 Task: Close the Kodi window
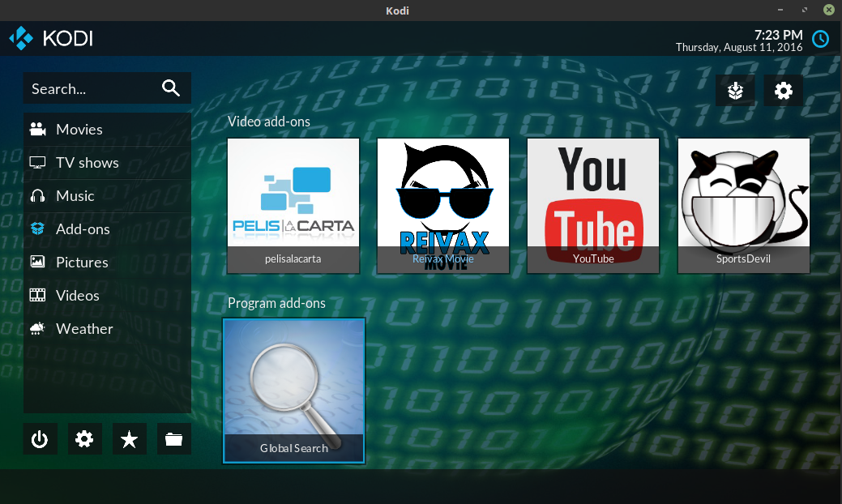(828, 10)
